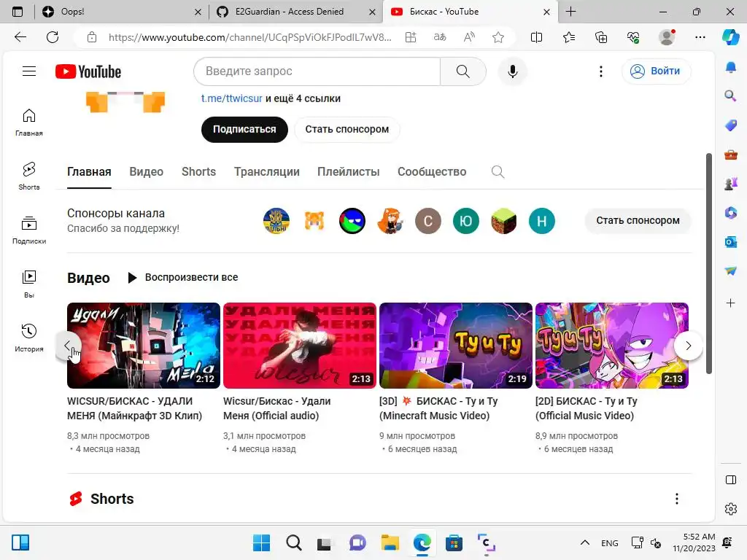Viewport: 747px width, 560px height.
Task: Click Воспроизвести все
Action: pos(183,277)
